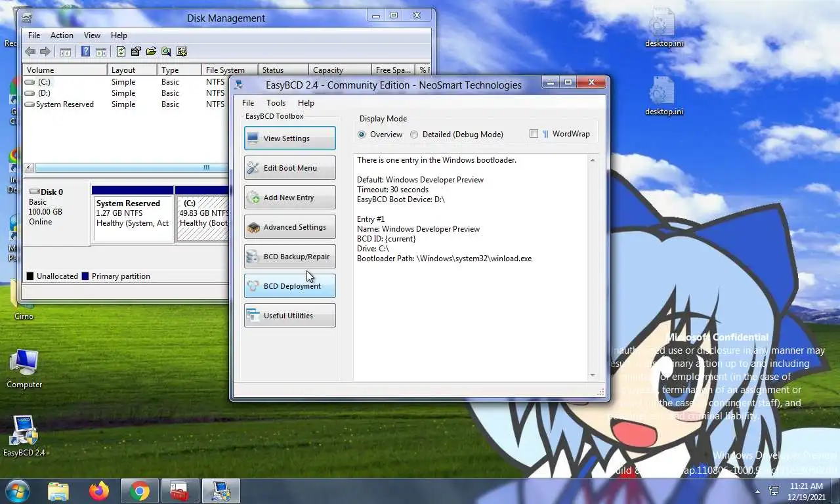The width and height of the screenshot is (840, 504).
Task: Click "Timeout: 30 seconds" text line
Action: click(392, 190)
